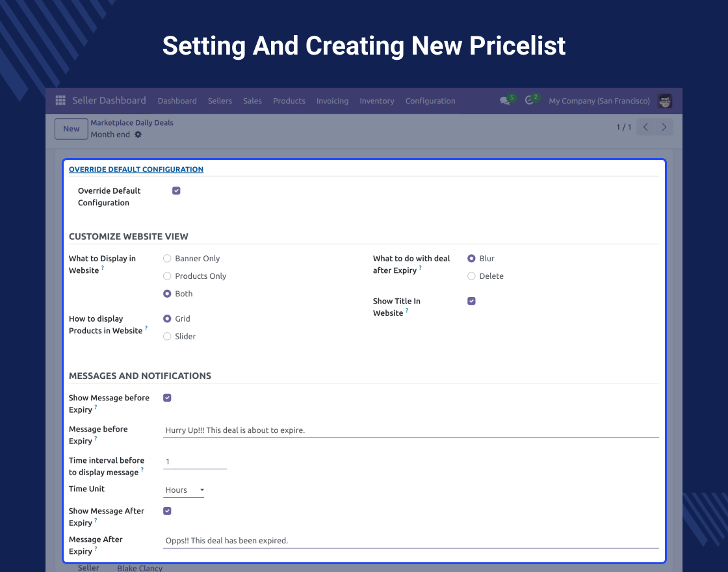Viewport: 728px width, 572px height.
Task: Open the Configuration menu
Action: [430, 101]
